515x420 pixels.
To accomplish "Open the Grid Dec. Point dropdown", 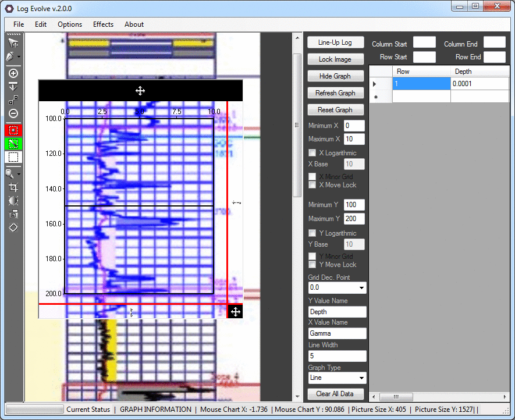I will click(x=337, y=287).
